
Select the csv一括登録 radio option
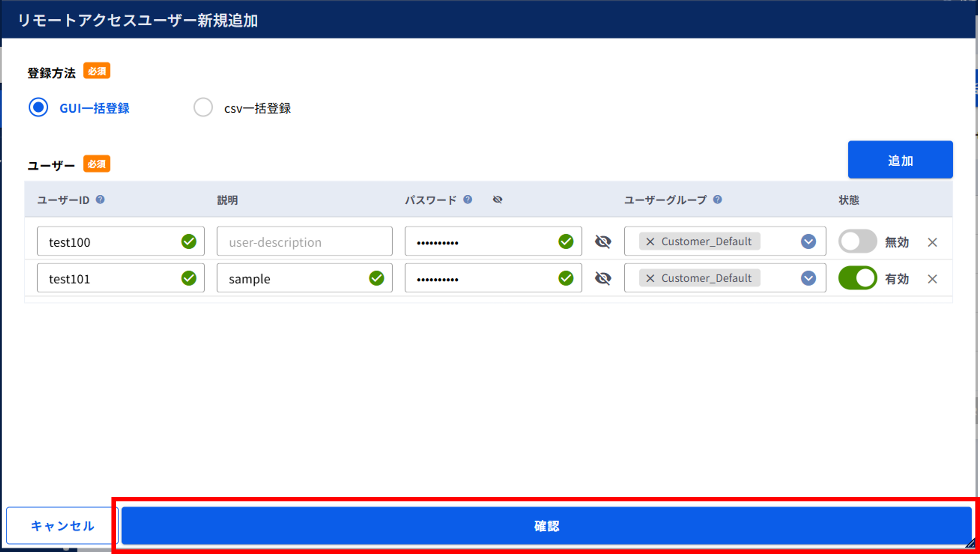pyautogui.click(x=203, y=107)
